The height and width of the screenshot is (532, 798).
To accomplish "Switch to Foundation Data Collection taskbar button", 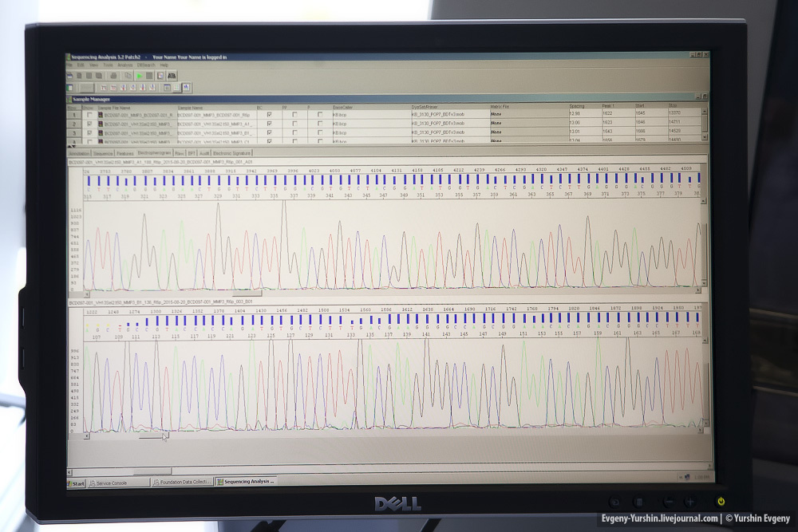I will [x=183, y=483].
